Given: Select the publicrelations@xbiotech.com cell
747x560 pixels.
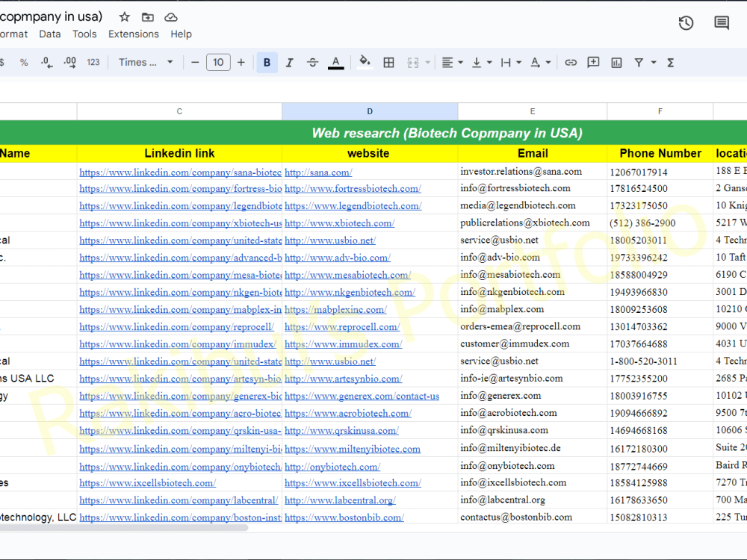Looking at the screenshot, I should coord(533,223).
